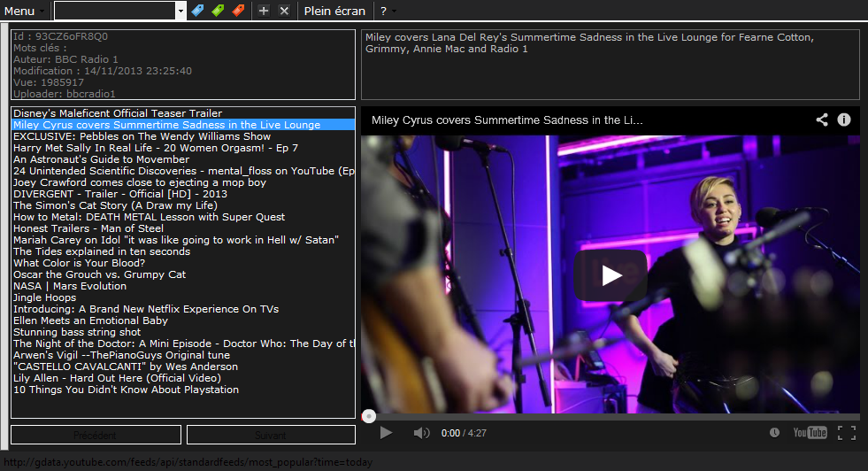Viewport: 868px width, 471px height.
Task: Select "Miley Cyrus covers Summertime Sadness" list row
Action: pos(183,125)
